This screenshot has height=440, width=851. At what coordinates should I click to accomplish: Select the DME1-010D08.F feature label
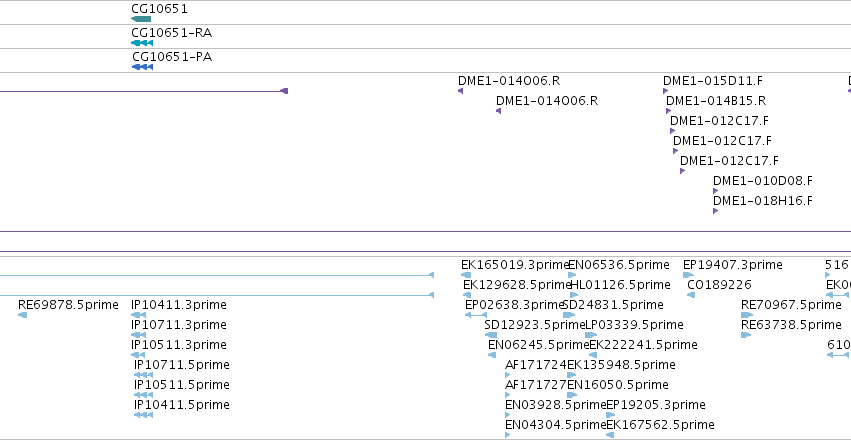point(763,181)
